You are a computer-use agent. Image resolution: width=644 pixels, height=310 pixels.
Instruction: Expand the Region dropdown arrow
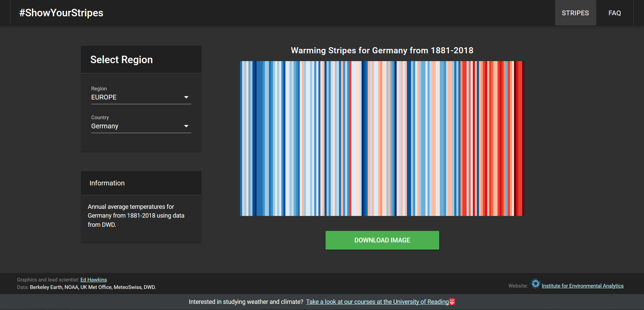pos(186,97)
